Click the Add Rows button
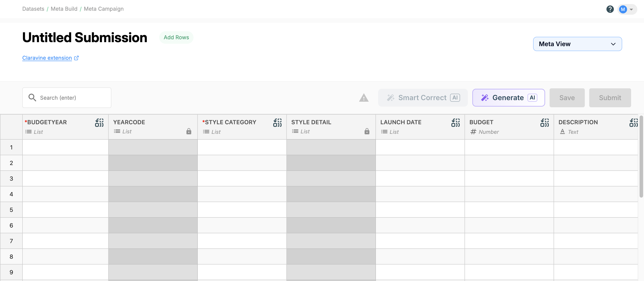The image size is (644, 281). (x=176, y=37)
